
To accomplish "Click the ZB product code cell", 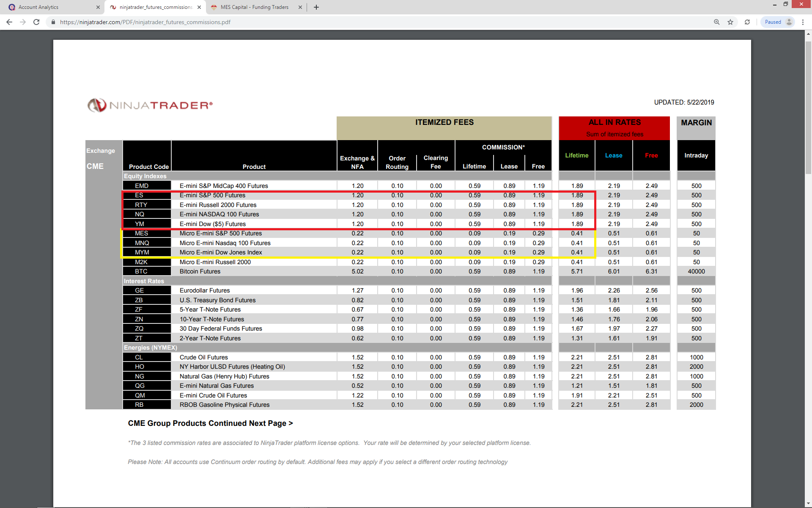I will (x=147, y=300).
